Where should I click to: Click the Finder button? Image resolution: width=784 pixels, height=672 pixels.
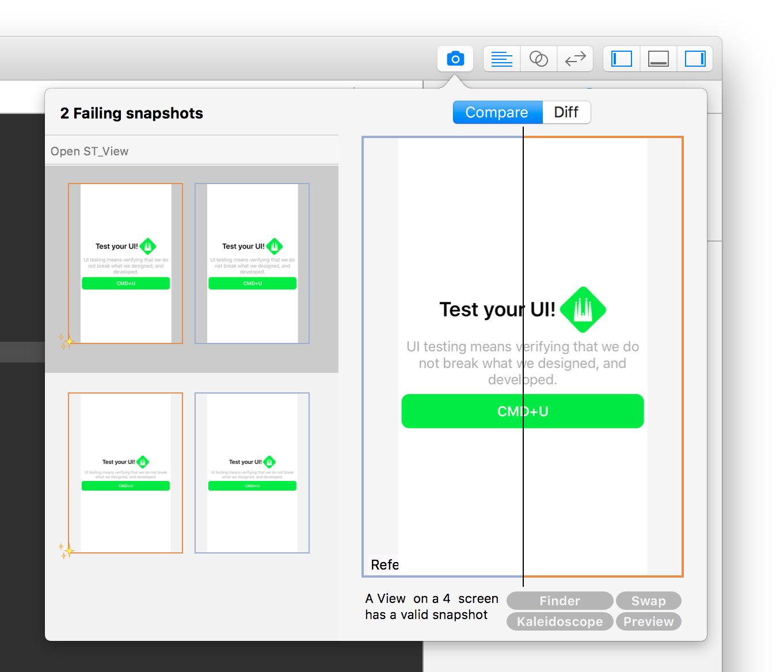coord(560,601)
